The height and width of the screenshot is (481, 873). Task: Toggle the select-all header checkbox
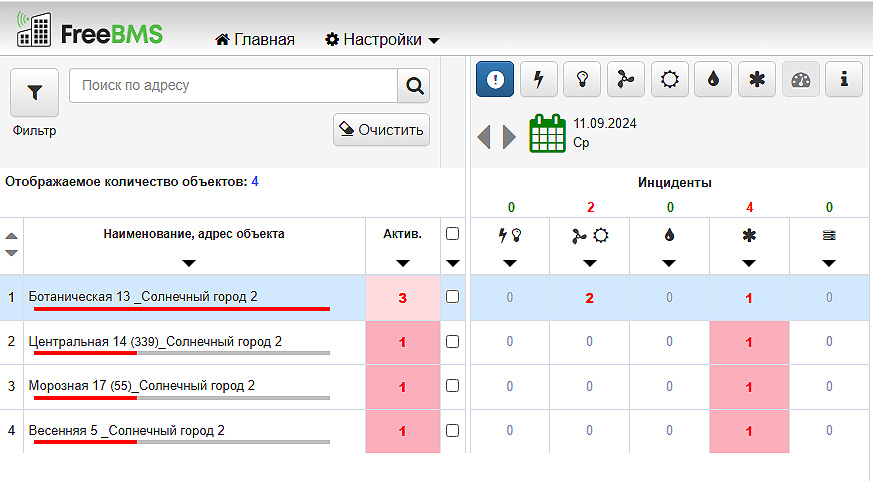coord(453,234)
